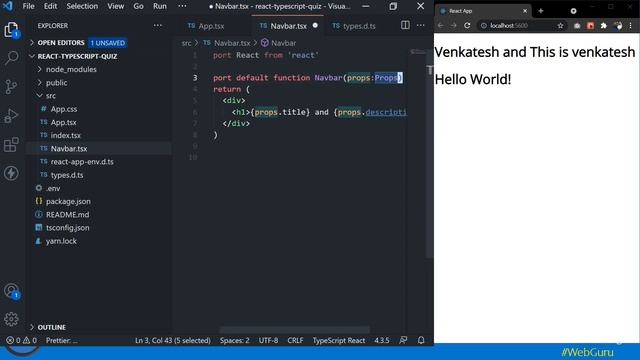Change file encoding UTF-8

(x=268, y=340)
